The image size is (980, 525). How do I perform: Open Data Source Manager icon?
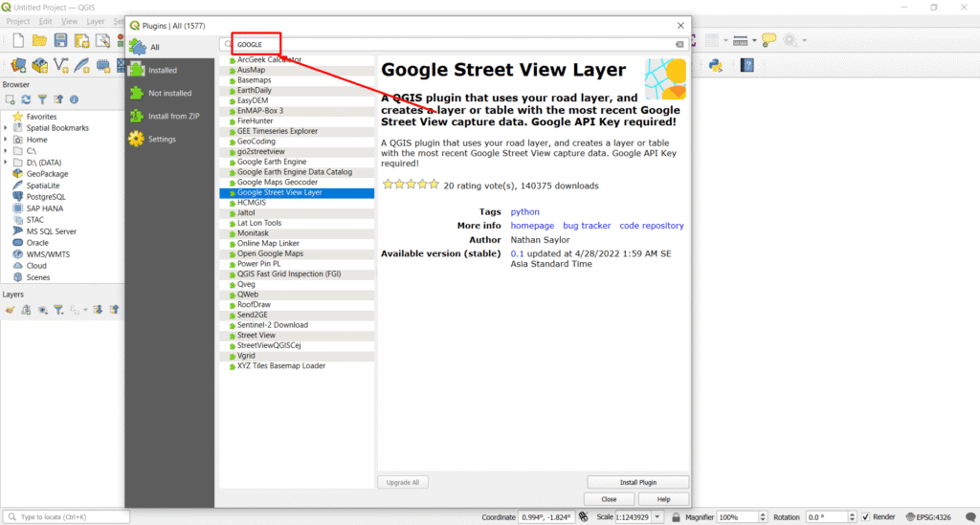[x=18, y=65]
